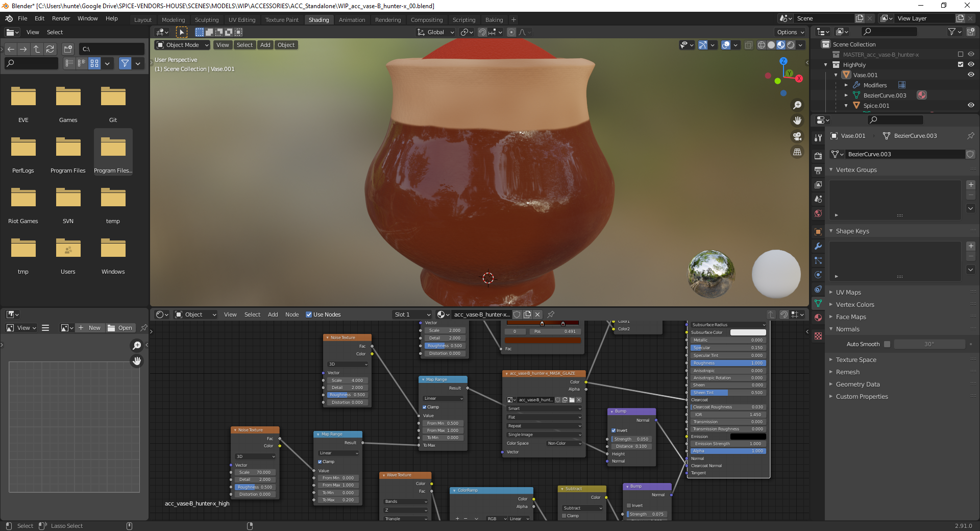980x531 pixels.
Task: Click the Principled Roughness slider
Action: [728, 363]
